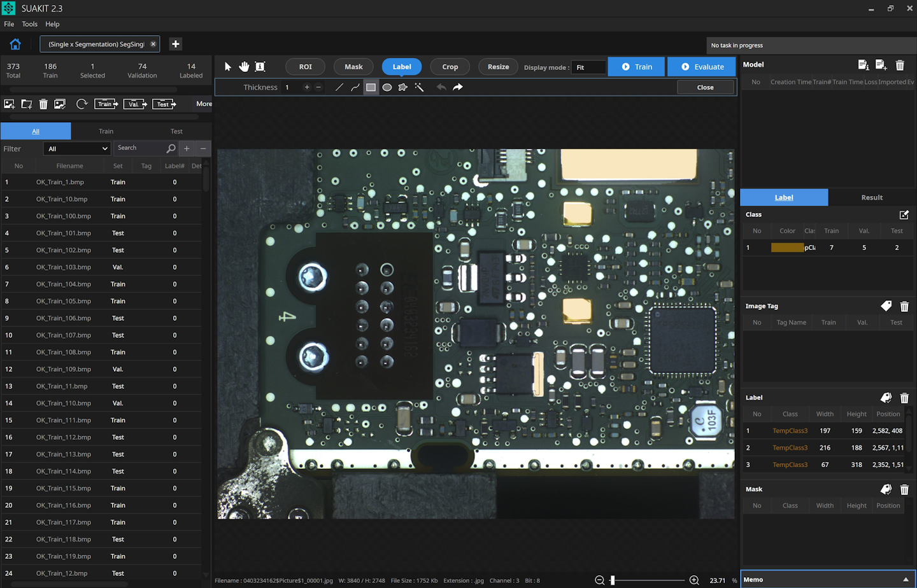This screenshot has height=588, width=917.
Task: Select the ellipse labeling tool
Action: 387,87
